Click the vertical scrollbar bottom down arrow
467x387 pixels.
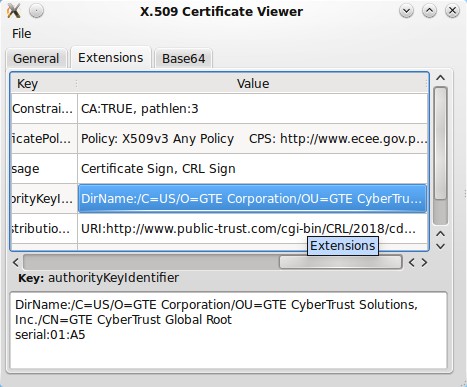[441, 247]
